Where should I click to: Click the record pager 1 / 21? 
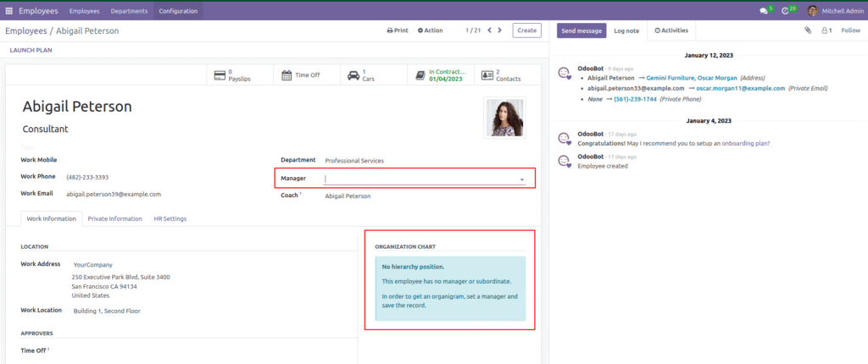click(x=473, y=30)
